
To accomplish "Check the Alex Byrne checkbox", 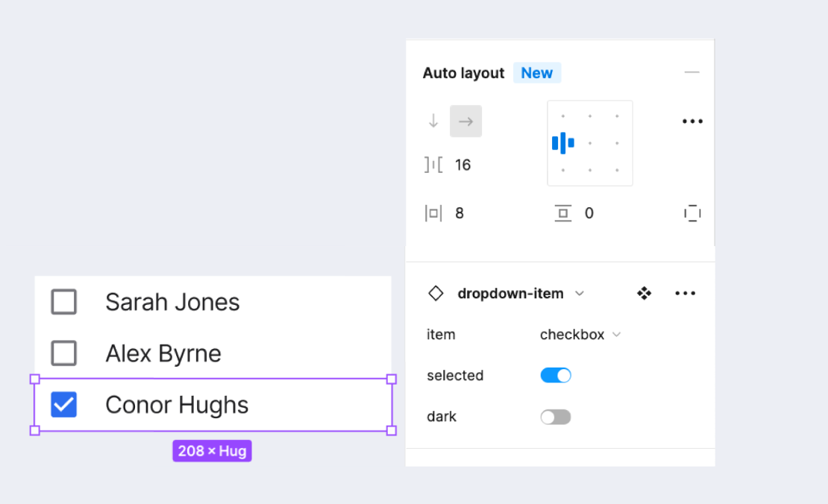I will (64, 353).
